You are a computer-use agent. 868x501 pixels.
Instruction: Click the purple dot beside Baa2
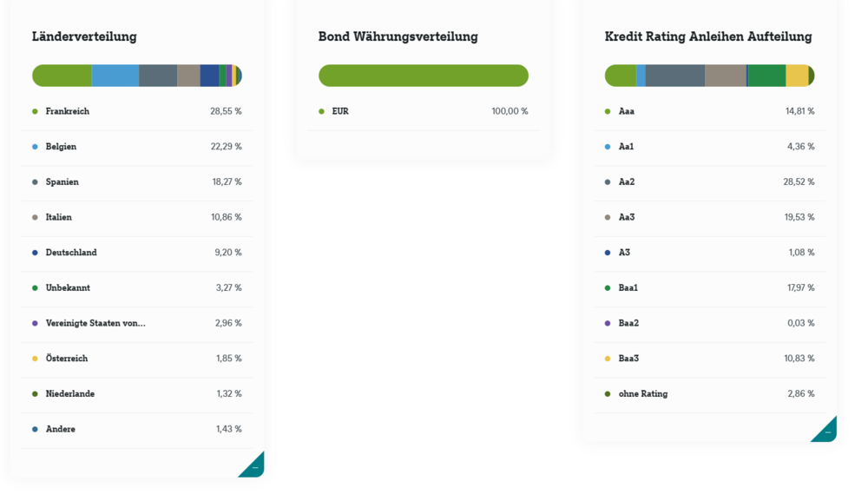608,323
